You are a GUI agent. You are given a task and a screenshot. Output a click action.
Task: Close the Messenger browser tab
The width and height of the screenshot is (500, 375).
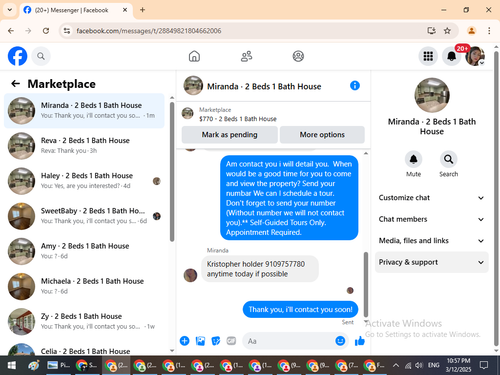coord(125,10)
